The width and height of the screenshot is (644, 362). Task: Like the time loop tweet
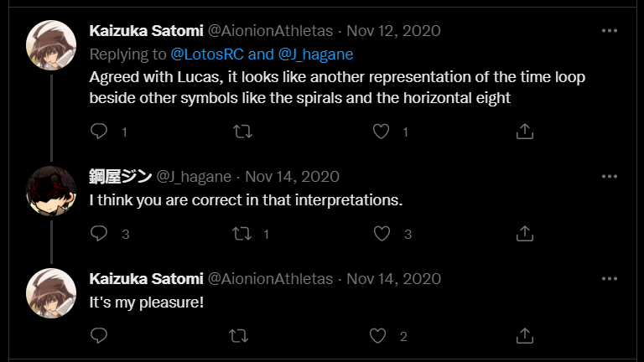point(382,132)
